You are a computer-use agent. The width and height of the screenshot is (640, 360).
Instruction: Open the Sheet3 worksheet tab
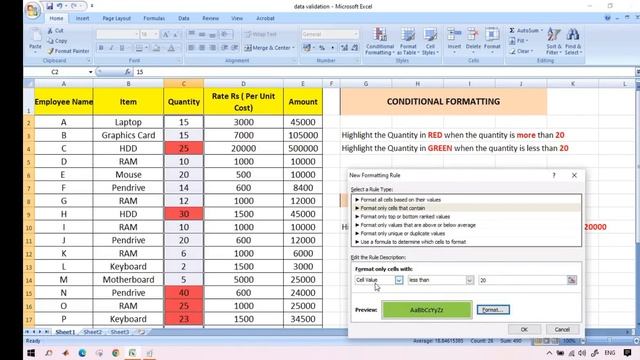pyautogui.click(x=120, y=332)
